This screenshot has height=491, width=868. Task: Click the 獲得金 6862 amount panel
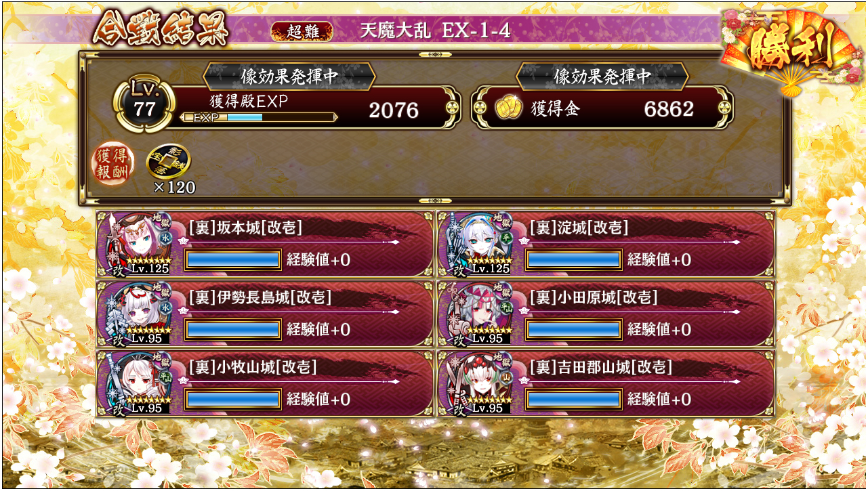click(x=602, y=108)
